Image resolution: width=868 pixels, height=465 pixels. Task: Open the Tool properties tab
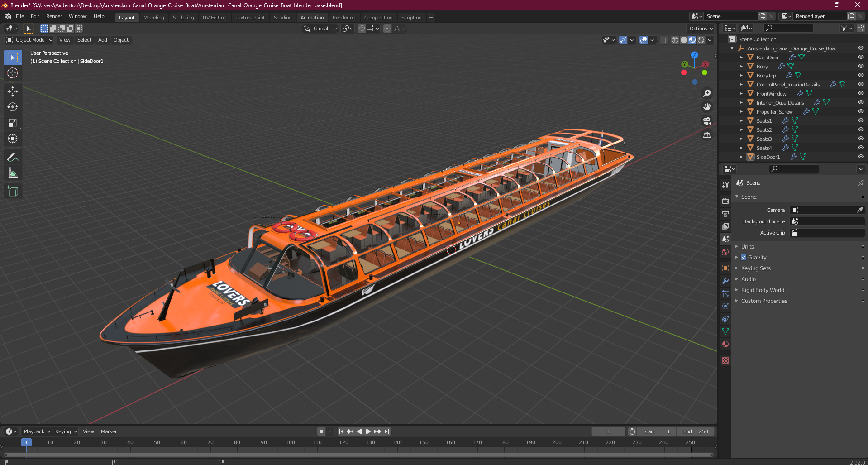[725, 185]
